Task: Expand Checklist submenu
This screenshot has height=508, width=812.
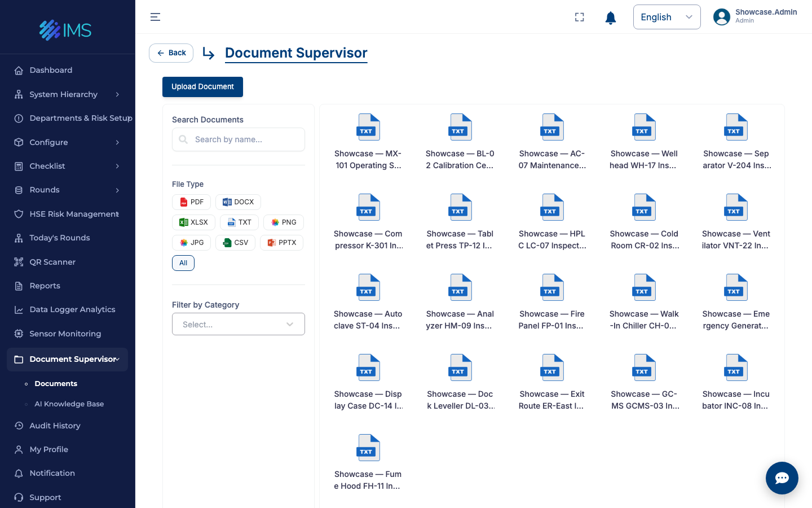Action: [x=68, y=166]
